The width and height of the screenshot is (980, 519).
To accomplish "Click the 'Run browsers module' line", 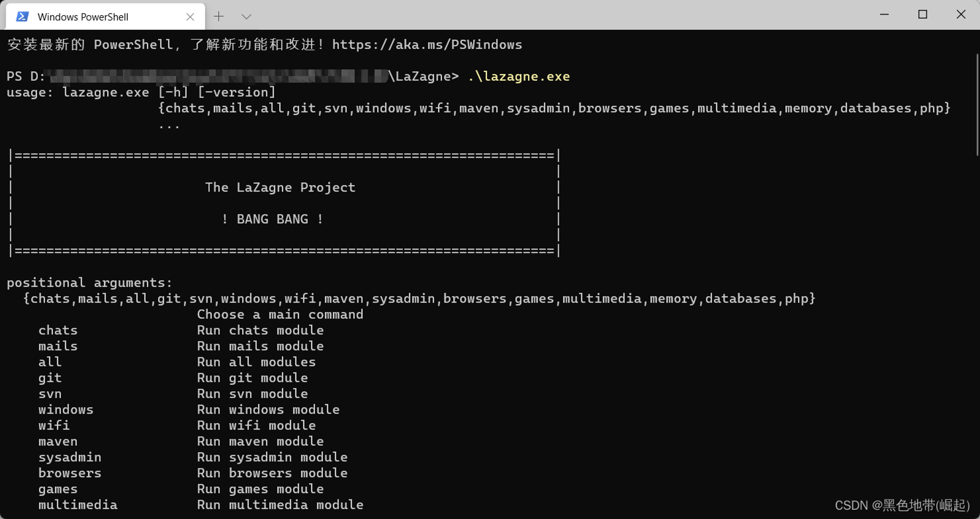I will (x=272, y=473).
